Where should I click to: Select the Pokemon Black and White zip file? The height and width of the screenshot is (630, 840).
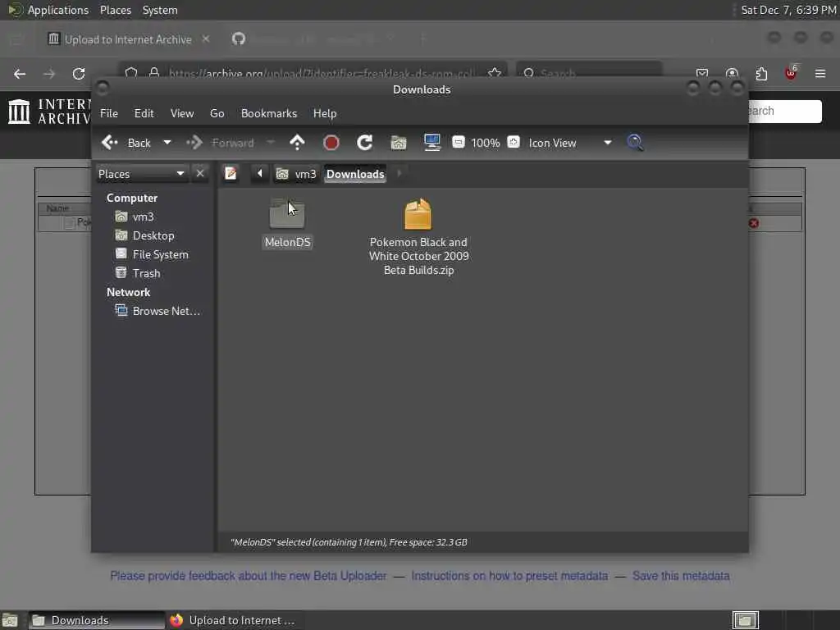(x=418, y=214)
